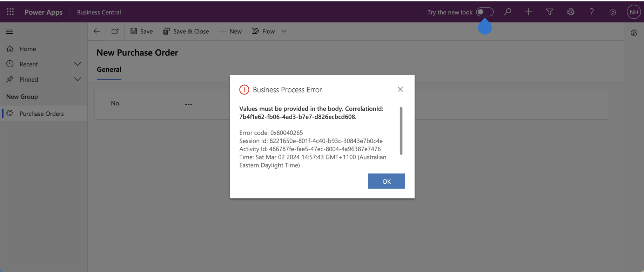Viewport: 644px width, 272px height.
Task: Select the General tab
Action: (x=109, y=69)
